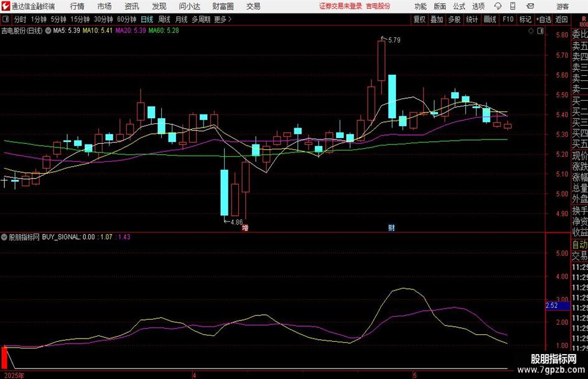Open the 资讯 menu
The width and height of the screenshot is (588, 379).
coord(132,6)
